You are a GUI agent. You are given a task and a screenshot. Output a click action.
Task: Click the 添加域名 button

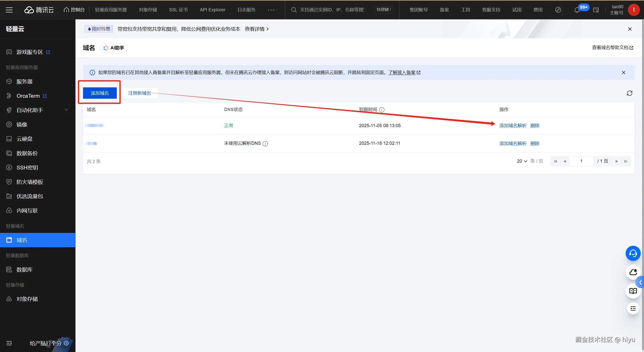(x=100, y=93)
